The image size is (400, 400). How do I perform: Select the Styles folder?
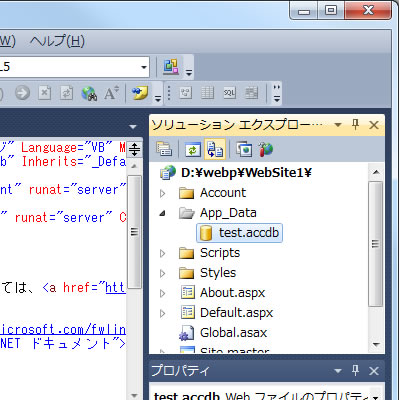coord(218,273)
